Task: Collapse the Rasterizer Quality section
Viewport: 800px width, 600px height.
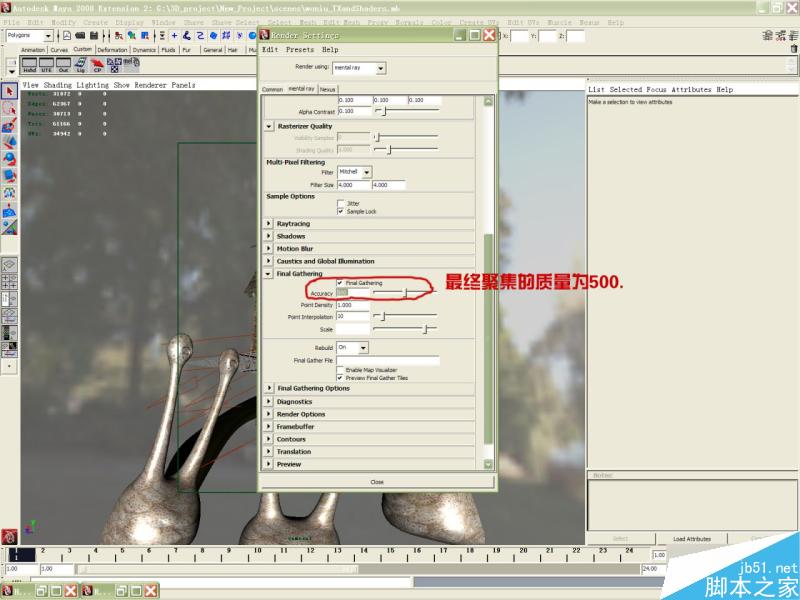Action: coord(269,126)
